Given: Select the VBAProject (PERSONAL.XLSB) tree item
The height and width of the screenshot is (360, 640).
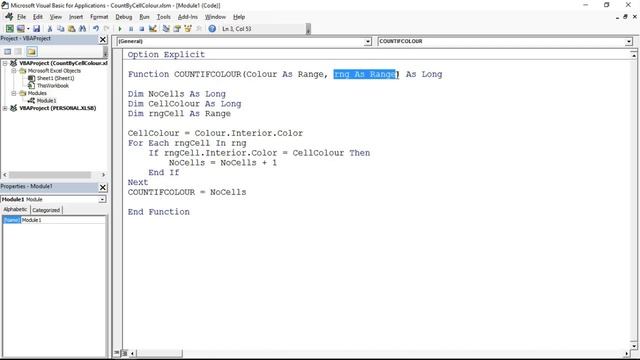Looking at the screenshot, I should 58,108.
